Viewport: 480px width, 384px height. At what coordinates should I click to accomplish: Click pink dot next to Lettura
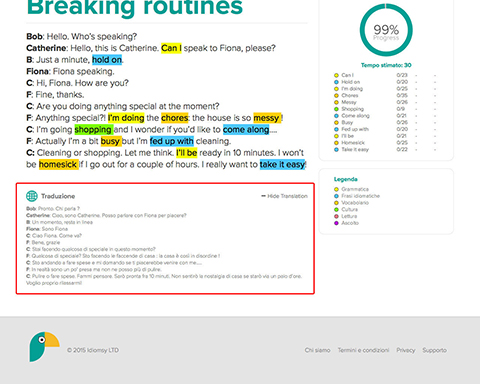[x=336, y=216]
